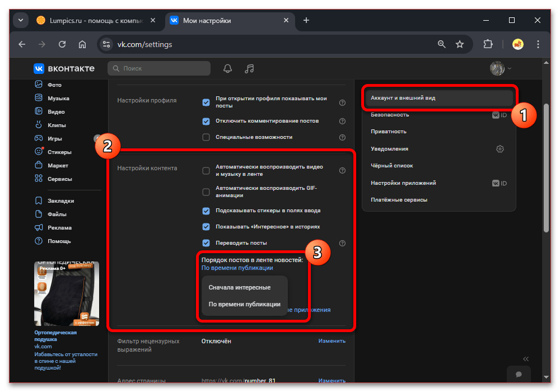Click the pillow advertisement thumbnail
This screenshot has width=560, height=392.
(67, 293)
